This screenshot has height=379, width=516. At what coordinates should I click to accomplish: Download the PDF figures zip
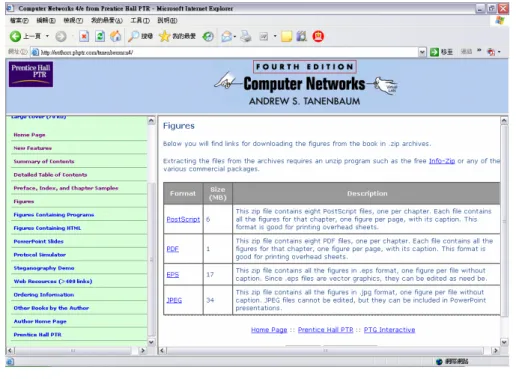coord(172,249)
